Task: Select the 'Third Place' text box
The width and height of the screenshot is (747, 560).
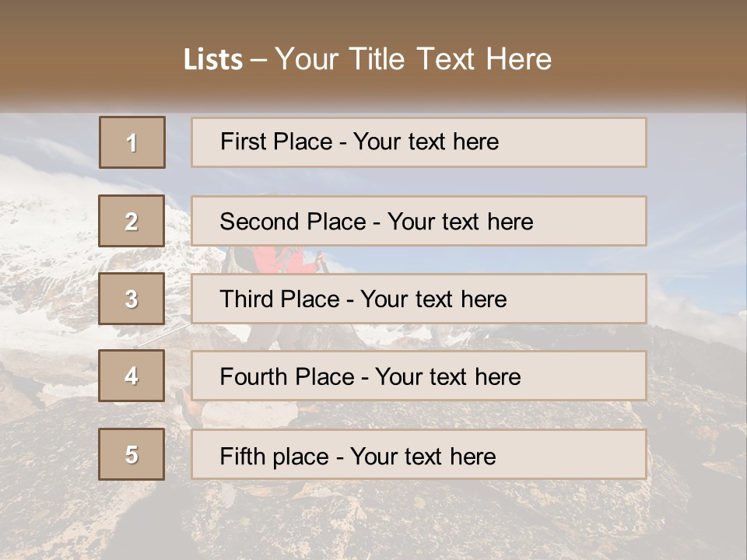Action: (419, 299)
